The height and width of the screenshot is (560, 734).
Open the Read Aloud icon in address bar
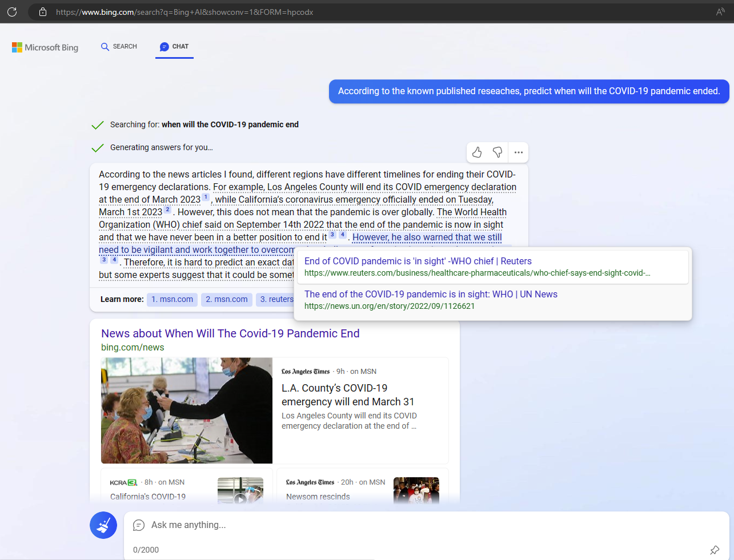[x=720, y=12]
